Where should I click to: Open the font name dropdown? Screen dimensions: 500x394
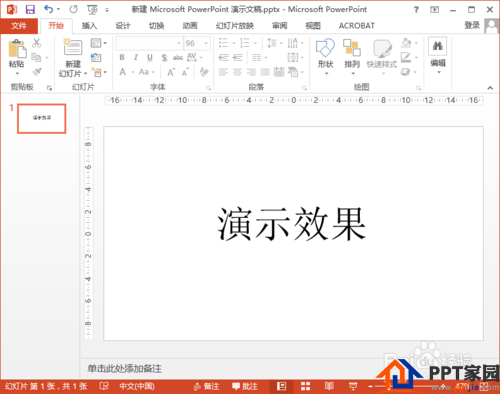179,43
